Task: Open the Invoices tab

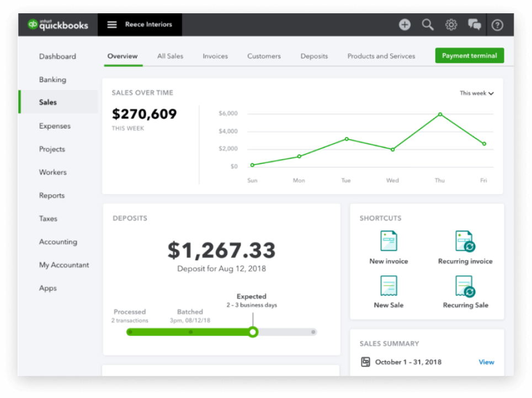Action: coord(215,56)
